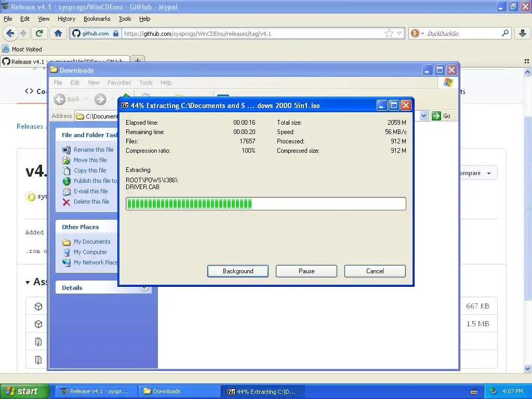Bookmark this page with the star icon
532x399 pixels.
click(389, 33)
